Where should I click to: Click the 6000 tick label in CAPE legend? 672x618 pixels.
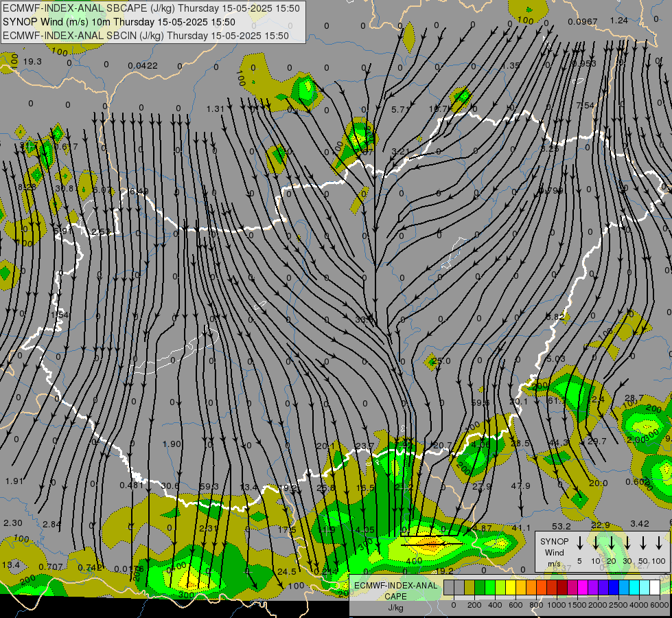tap(659, 605)
